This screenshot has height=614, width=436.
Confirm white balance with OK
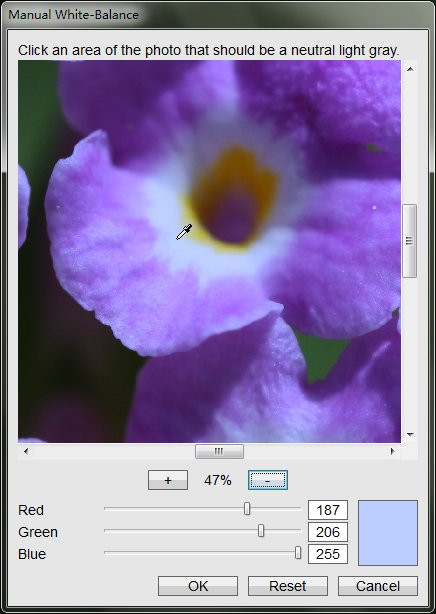point(198,586)
